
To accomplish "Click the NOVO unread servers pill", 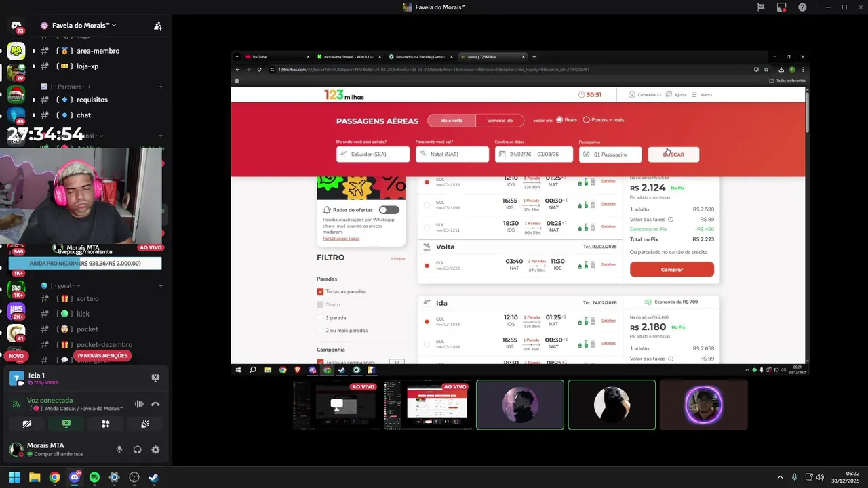I will (x=16, y=356).
